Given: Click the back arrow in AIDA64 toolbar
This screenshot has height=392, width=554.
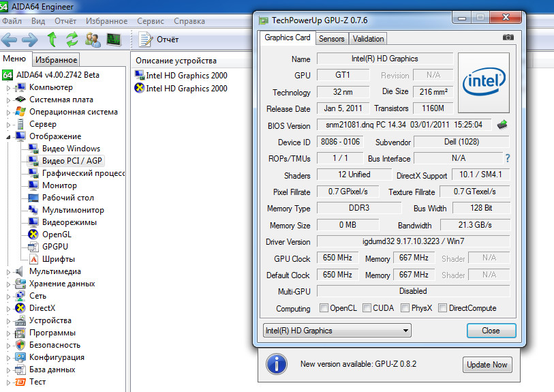Looking at the screenshot, I should [10, 40].
